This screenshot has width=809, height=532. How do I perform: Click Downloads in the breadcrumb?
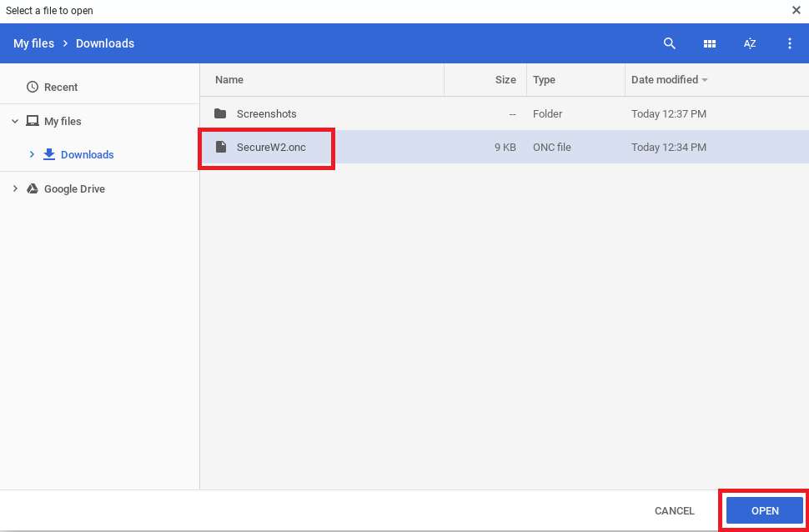tap(105, 43)
